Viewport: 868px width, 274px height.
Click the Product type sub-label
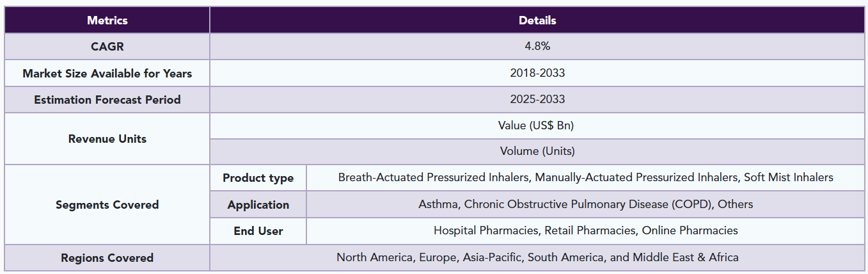(x=258, y=177)
